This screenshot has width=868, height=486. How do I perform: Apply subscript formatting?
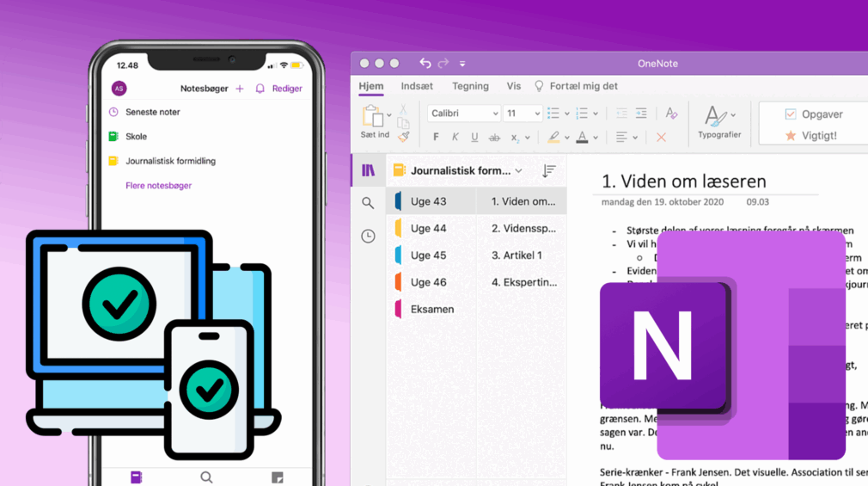click(514, 138)
